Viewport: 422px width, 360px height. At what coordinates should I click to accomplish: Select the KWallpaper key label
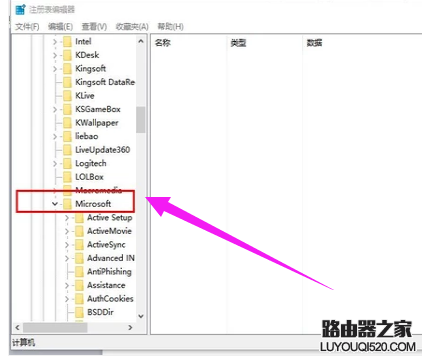(x=97, y=123)
